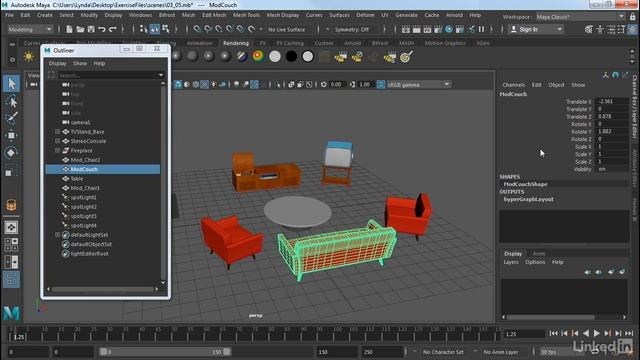
Task: Click the open scene folder icon
Action: point(80,29)
